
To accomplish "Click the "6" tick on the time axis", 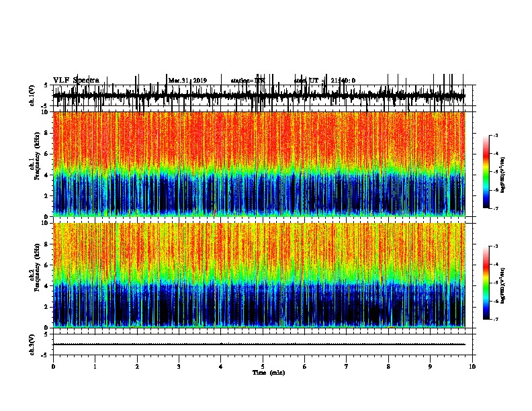I will coord(305,367).
